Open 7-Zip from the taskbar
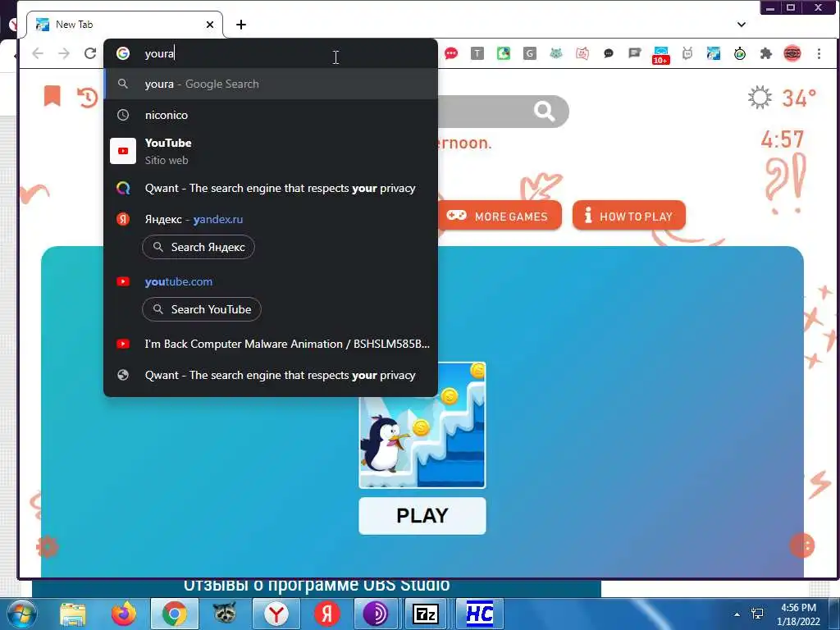840x630 pixels. [x=427, y=614]
